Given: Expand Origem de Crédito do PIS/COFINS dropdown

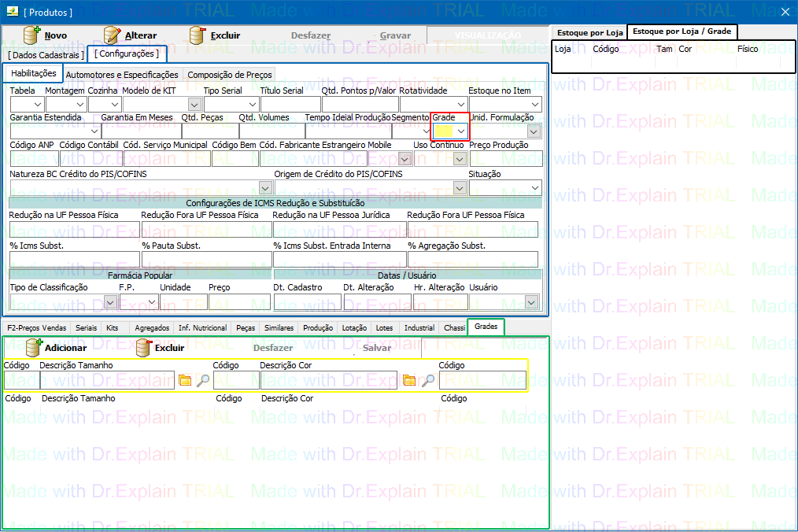Looking at the screenshot, I should point(460,188).
